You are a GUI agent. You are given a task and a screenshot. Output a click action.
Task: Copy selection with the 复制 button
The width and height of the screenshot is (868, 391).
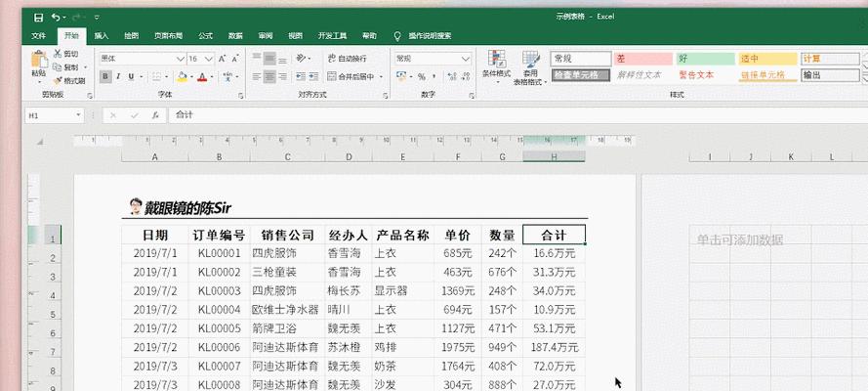pyautogui.click(x=65, y=67)
